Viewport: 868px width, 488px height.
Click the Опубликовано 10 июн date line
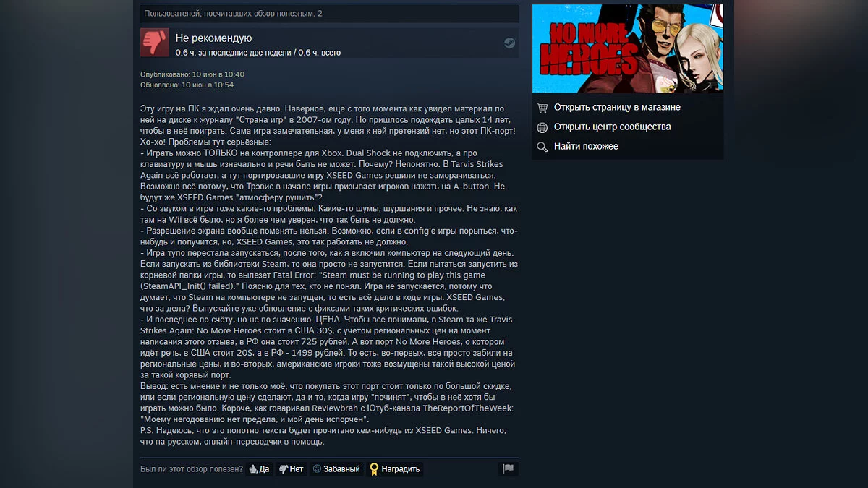click(x=192, y=74)
